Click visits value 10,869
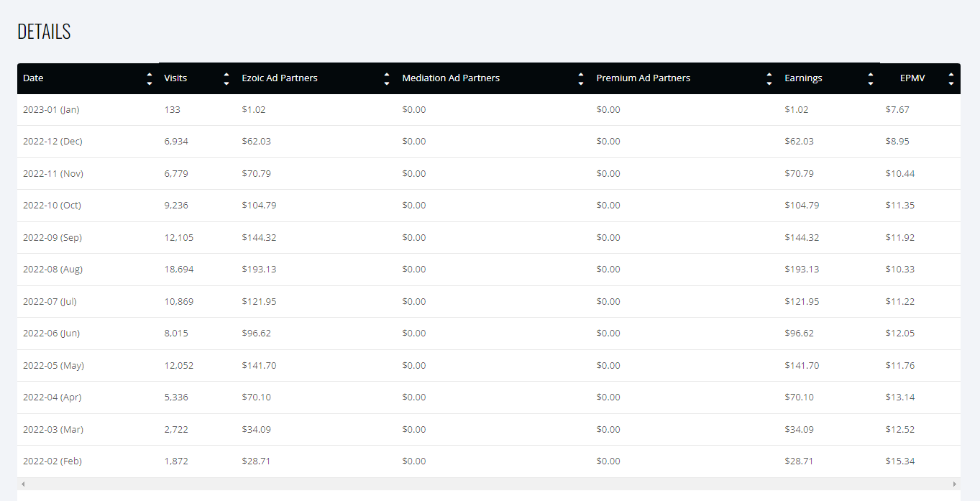Viewport: 980px width, 501px height. click(x=178, y=302)
